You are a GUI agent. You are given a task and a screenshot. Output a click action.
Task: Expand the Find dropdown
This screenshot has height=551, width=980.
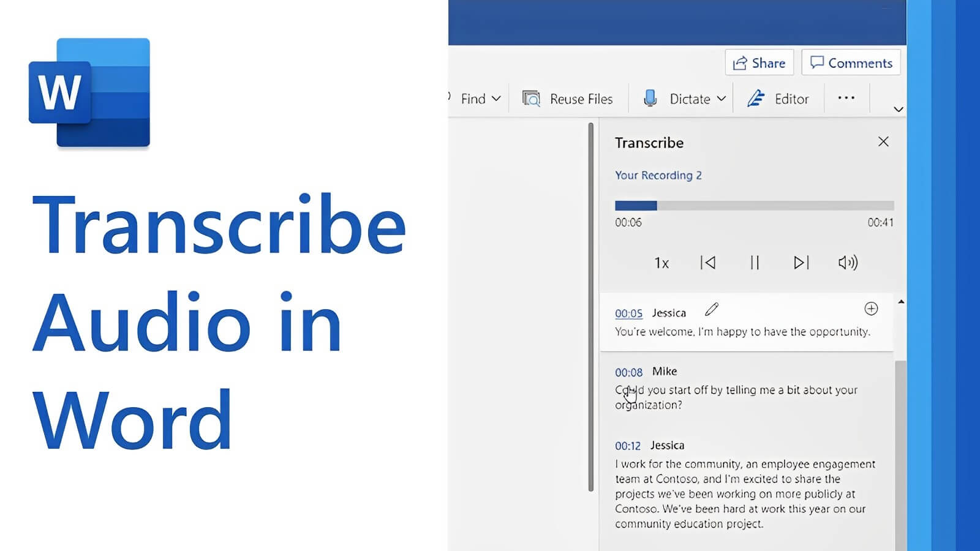(497, 99)
